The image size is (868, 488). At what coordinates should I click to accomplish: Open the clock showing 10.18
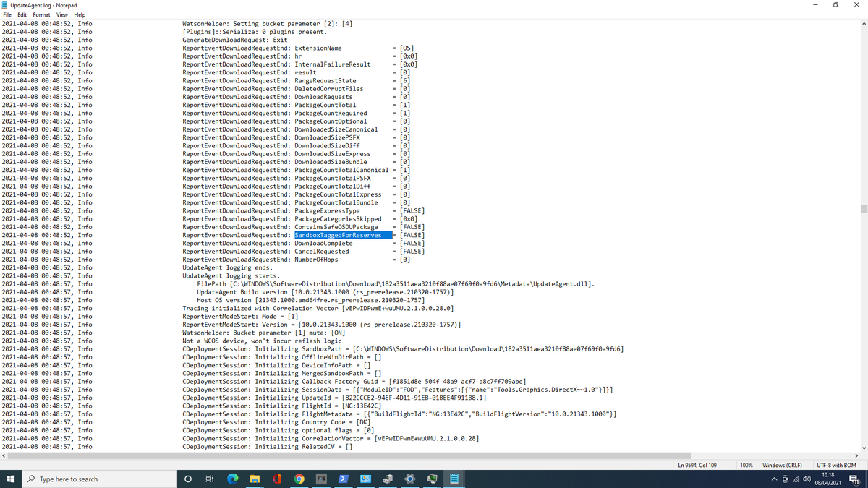coord(828,479)
